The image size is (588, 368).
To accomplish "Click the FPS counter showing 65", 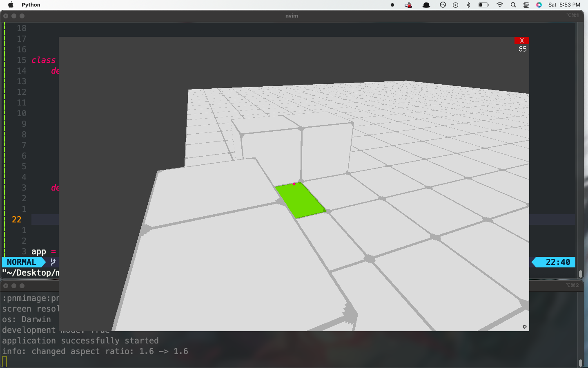I will (522, 49).
